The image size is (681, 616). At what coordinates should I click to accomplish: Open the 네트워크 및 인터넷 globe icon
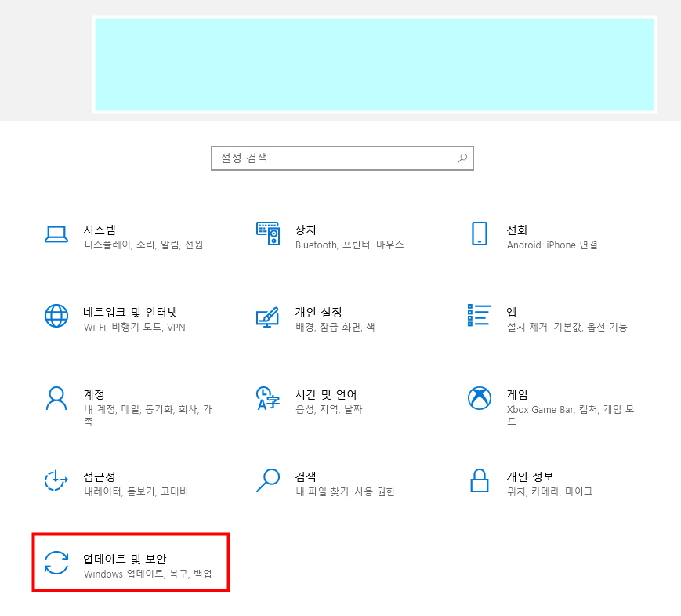56,316
